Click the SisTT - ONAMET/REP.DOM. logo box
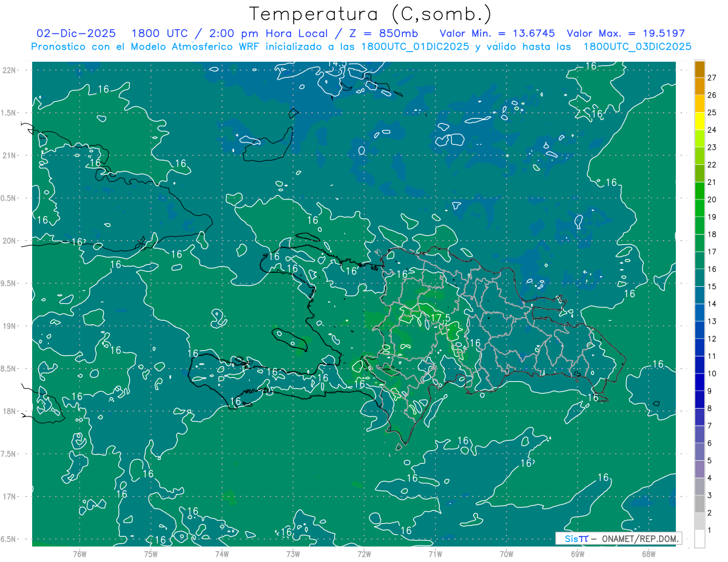 click(x=618, y=538)
